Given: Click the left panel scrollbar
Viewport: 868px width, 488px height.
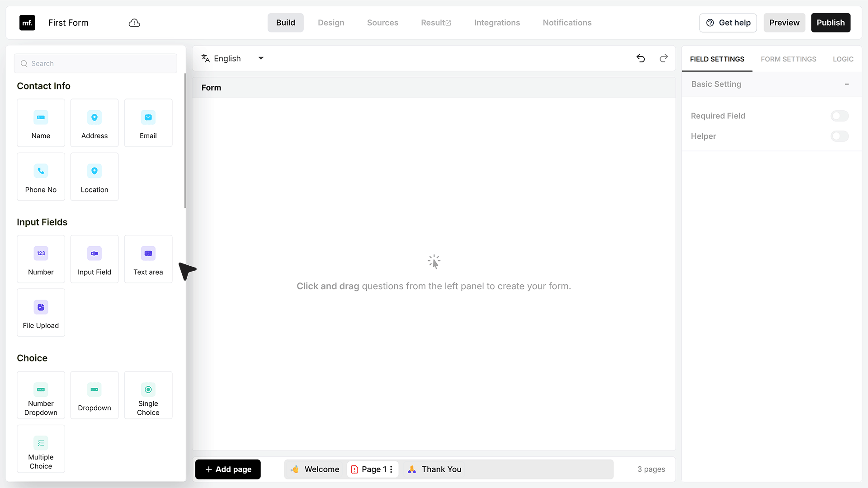Looking at the screenshot, I should [185, 141].
